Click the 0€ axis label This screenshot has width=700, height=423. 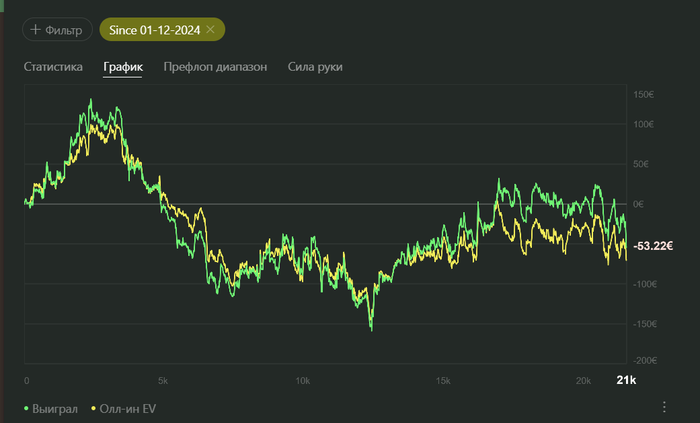(x=638, y=204)
